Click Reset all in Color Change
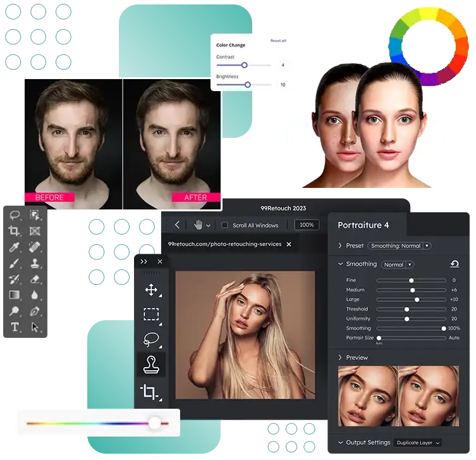Image resolution: width=476 pixels, height=460 pixels. tap(278, 40)
